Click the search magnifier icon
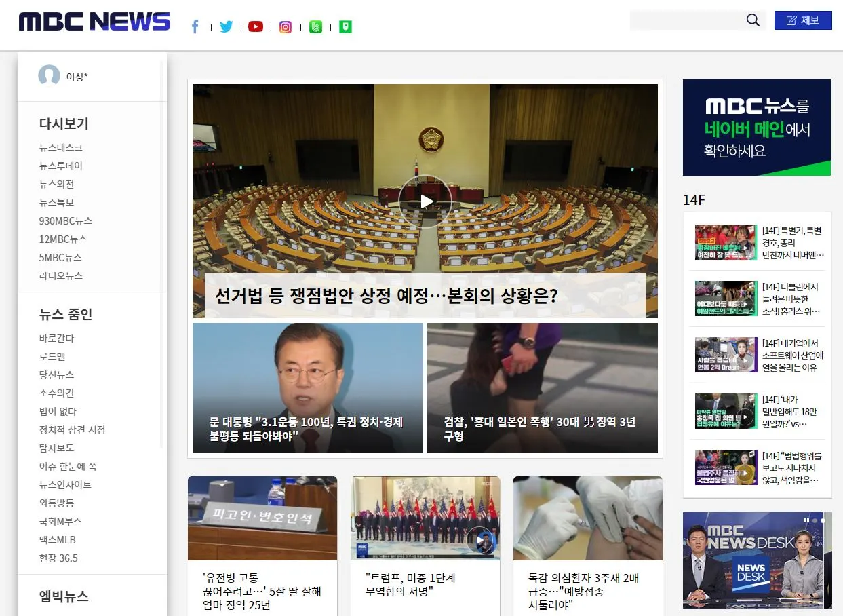 [x=752, y=20]
